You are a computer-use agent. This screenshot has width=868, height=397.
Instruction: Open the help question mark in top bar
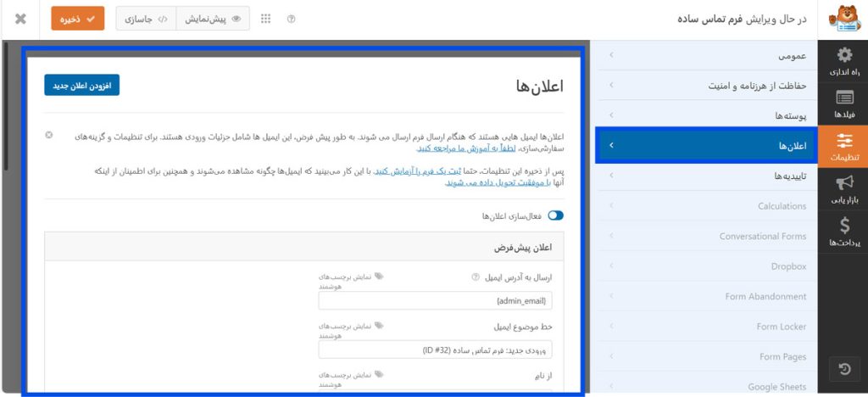click(292, 19)
